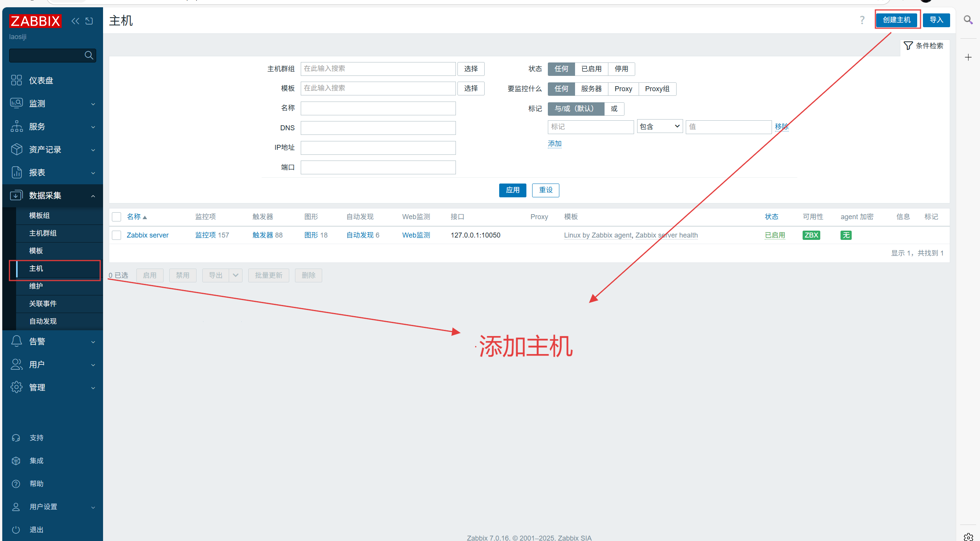Expand the 监测 menu chevron
The height and width of the screenshot is (541, 980).
click(x=93, y=104)
